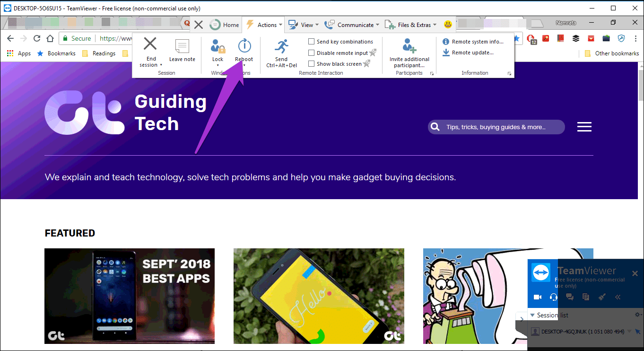Expand the Participants group launcher
Image resolution: width=644 pixels, height=351 pixels.
(432, 74)
